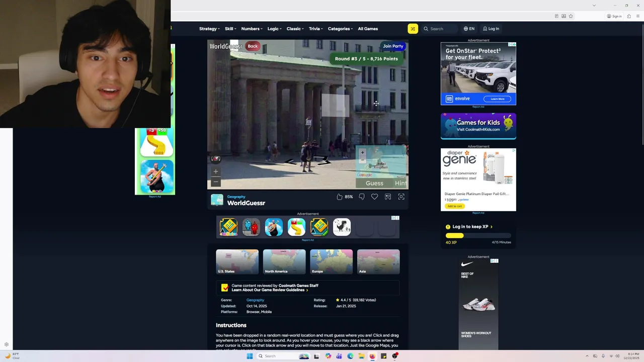644x362 pixels.
Task: Show hidden system tray icons chevron
Action: (x=587, y=356)
